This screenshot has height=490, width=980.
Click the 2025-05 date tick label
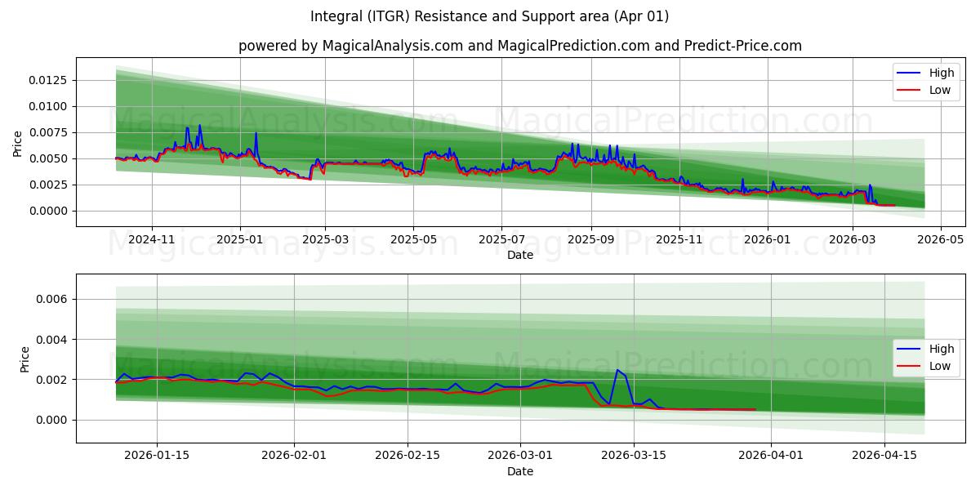(x=413, y=239)
